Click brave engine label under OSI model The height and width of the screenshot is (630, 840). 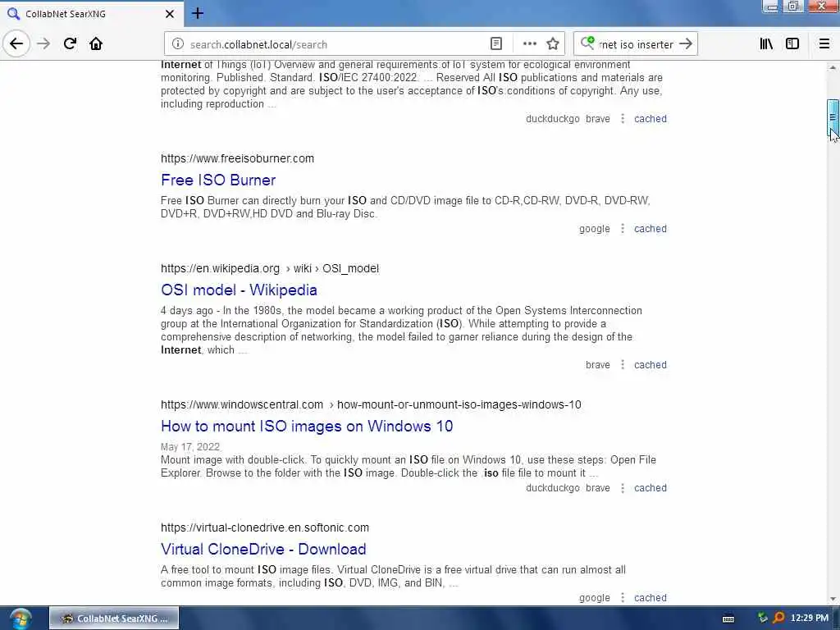[598, 365]
